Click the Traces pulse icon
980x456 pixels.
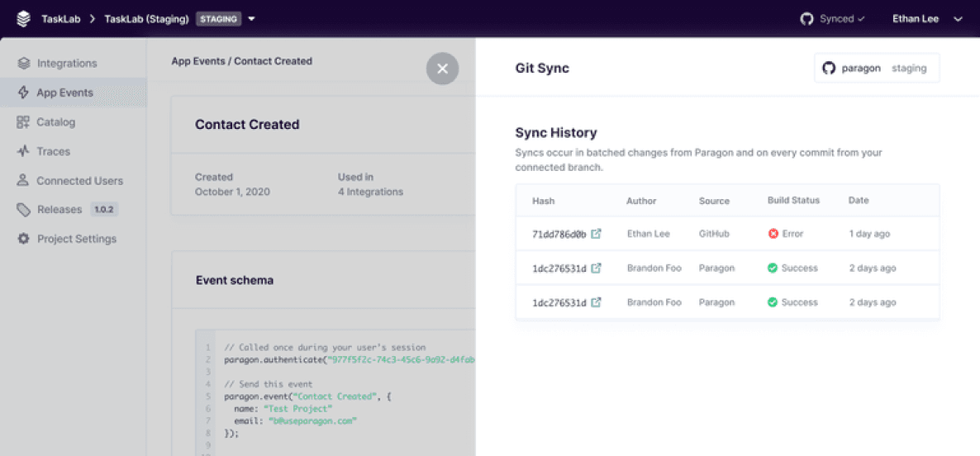(23, 151)
